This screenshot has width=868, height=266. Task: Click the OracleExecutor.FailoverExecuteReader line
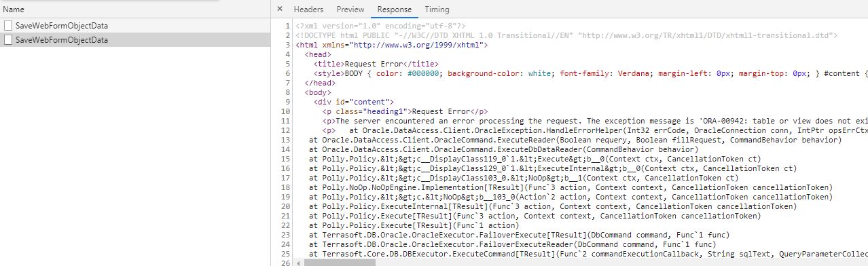coord(512,244)
